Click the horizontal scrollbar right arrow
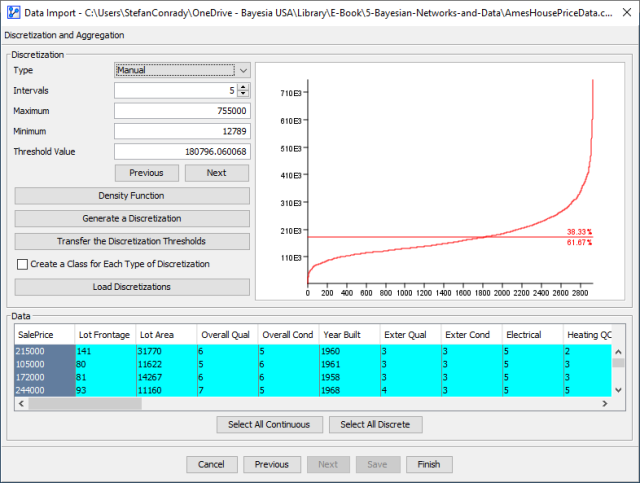 (605, 403)
